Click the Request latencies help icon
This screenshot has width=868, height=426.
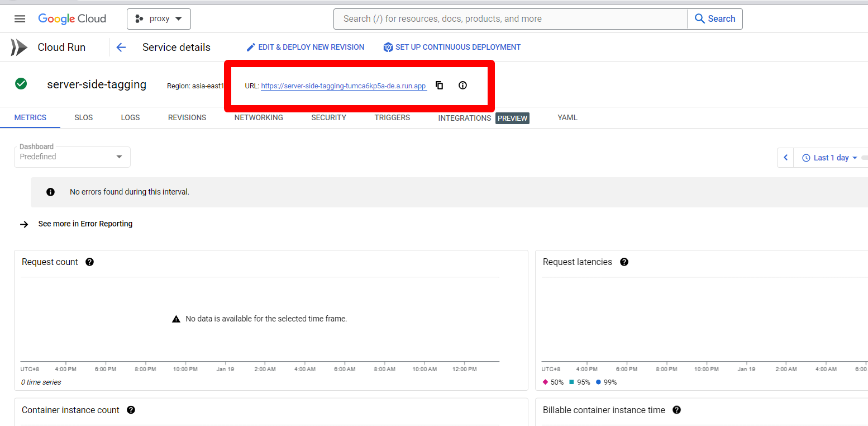tap(624, 262)
